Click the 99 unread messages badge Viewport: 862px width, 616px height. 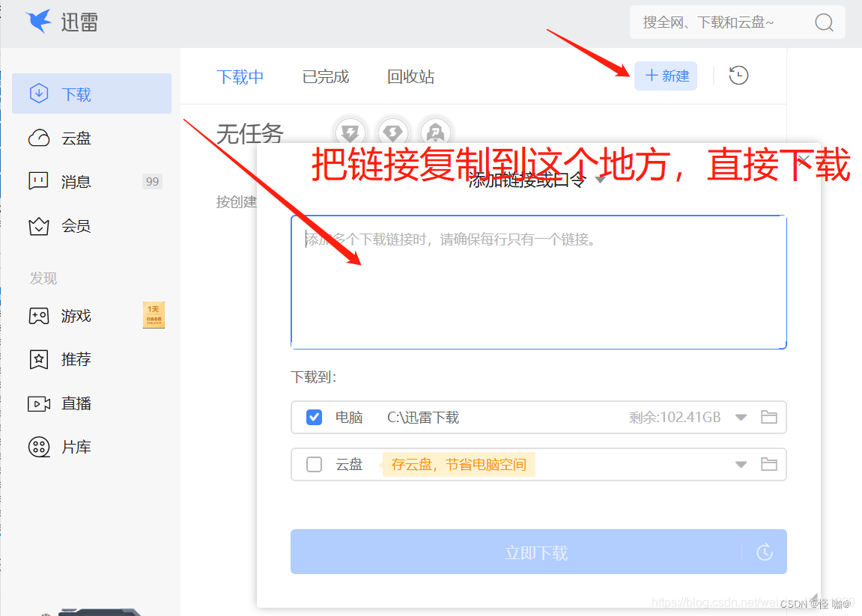tap(152, 181)
